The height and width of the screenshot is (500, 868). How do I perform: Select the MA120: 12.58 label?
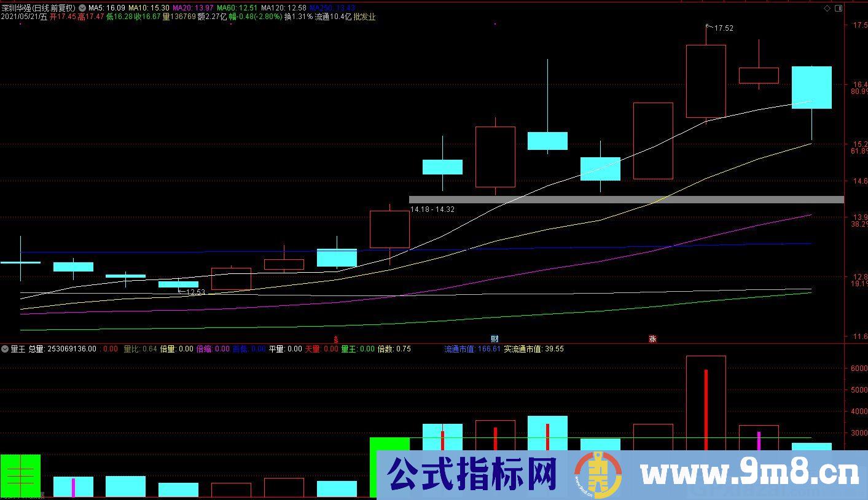tap(283, 8)
